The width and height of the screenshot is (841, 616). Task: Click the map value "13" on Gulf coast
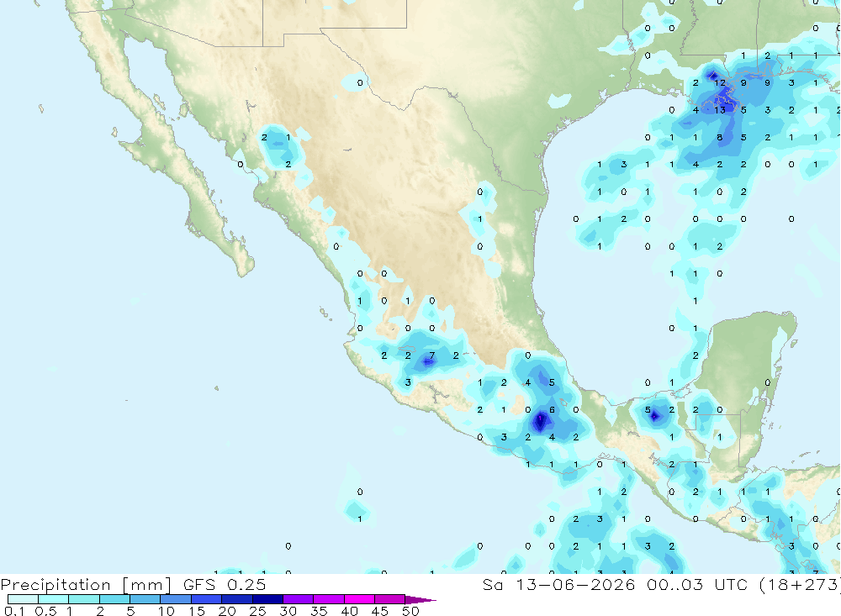pyautogui.click(x=720, y=110)
